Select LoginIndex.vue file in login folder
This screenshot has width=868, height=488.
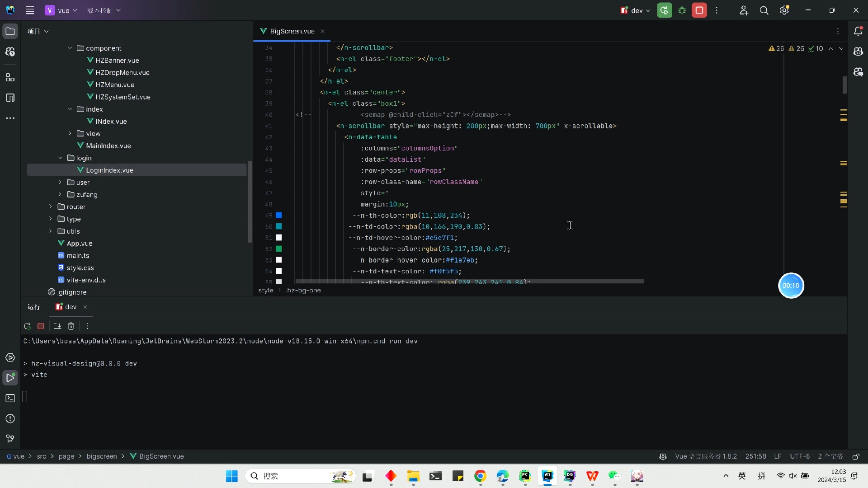click(x=109, y=170)
